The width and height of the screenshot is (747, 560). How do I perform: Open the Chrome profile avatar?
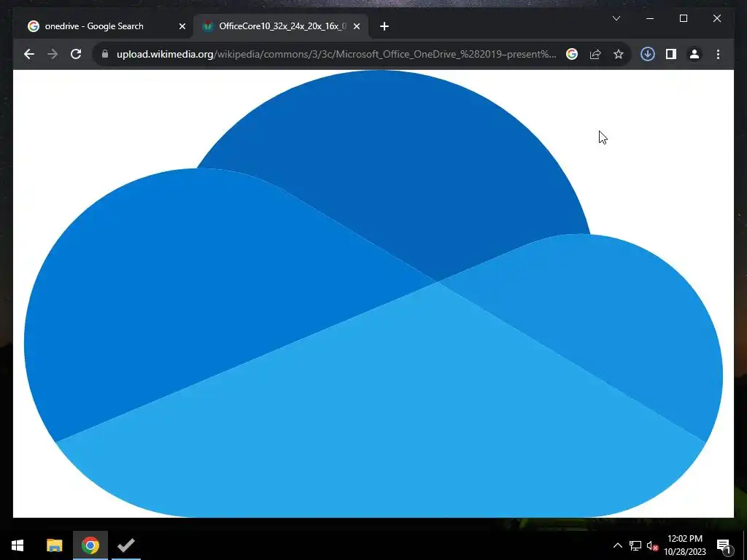[694, 54]
